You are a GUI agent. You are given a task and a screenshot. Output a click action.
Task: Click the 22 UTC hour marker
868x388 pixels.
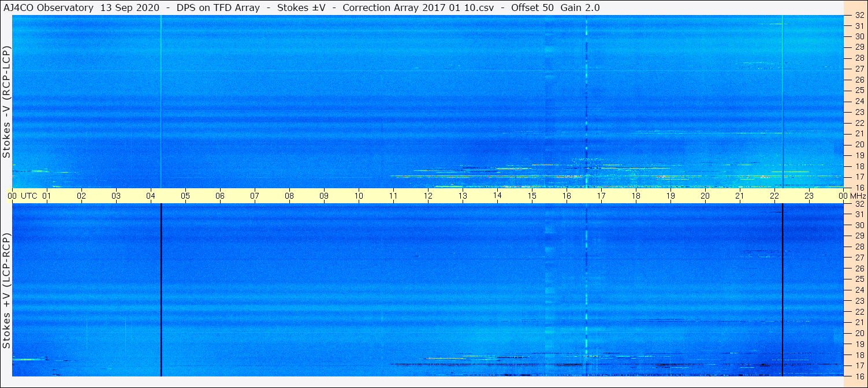[x=774, y=196]
